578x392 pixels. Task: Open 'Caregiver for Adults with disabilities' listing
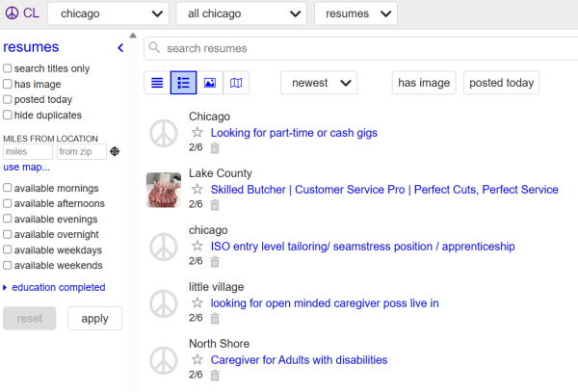[x=299, y=360]
